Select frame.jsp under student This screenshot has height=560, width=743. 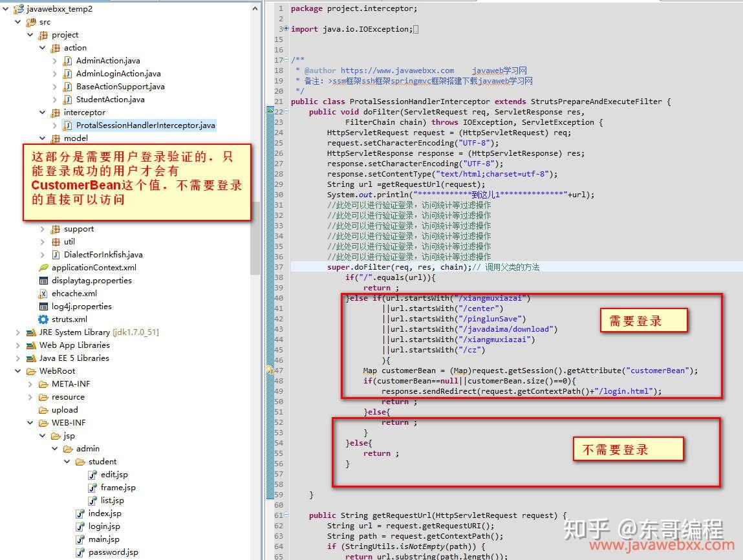pos(118,488)
